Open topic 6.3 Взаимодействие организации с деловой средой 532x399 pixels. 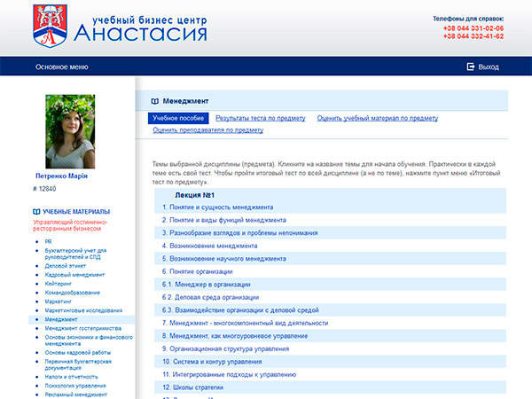click(x=240, y=310)
